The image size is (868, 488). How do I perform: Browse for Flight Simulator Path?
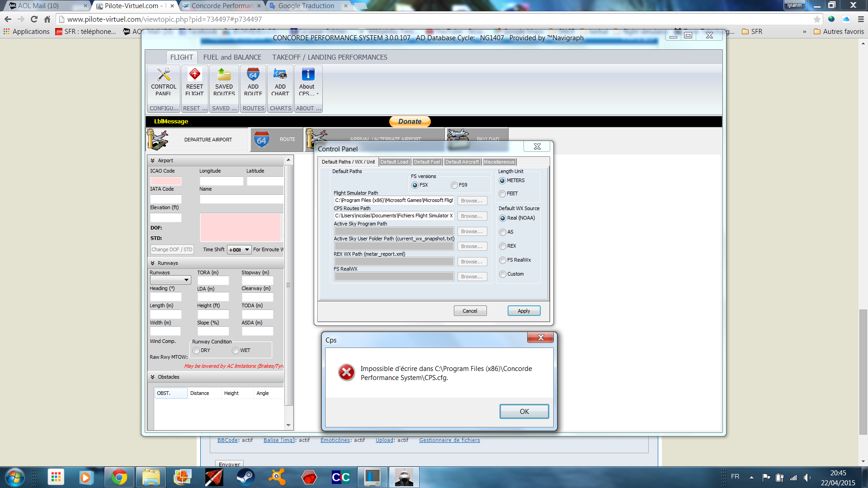click(472, 201)
